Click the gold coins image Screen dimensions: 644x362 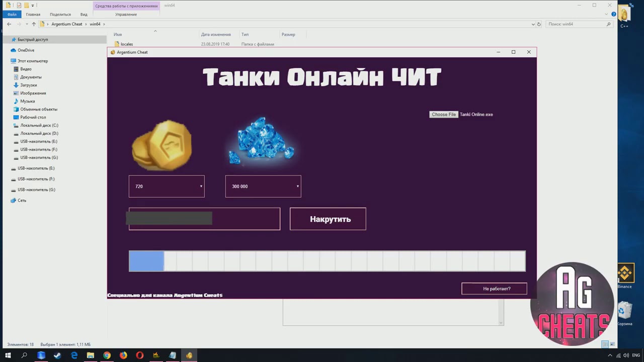pyautogui.click(x=162, y=145)
